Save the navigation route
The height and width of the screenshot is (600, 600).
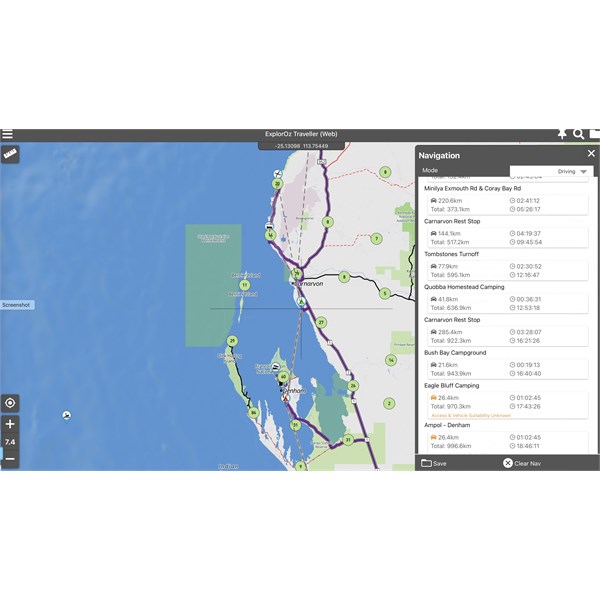pos(434,463)
